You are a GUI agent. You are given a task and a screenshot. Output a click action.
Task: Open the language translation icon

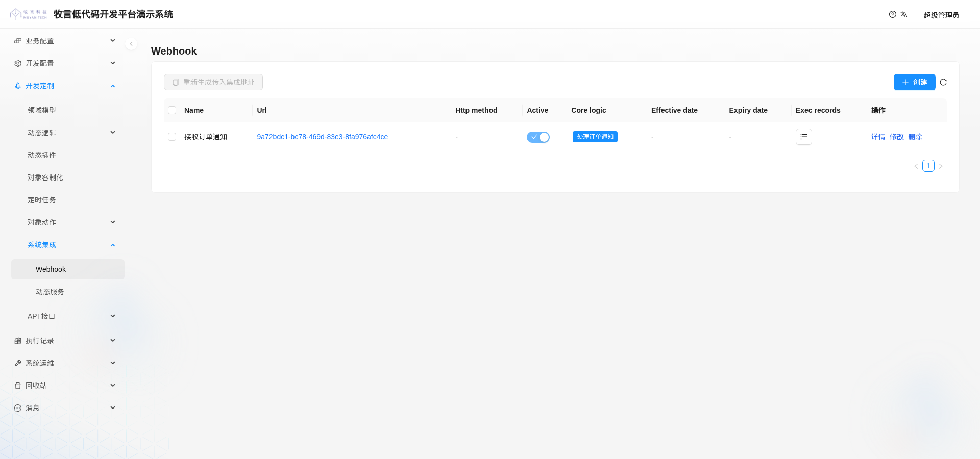(904, 14)
